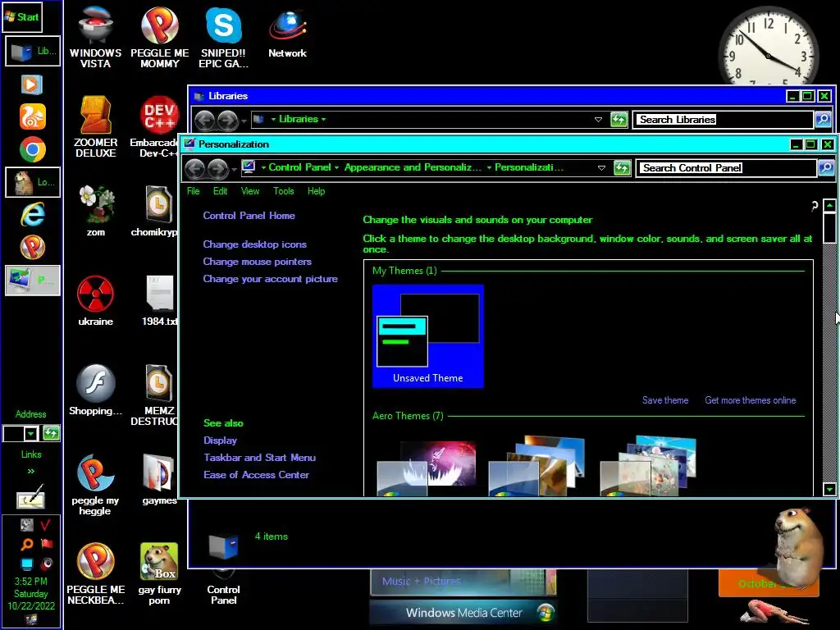Viewport: 840px width, 630px height.
Task: Click Change mouse pointers link
Action: click(257, 262)
